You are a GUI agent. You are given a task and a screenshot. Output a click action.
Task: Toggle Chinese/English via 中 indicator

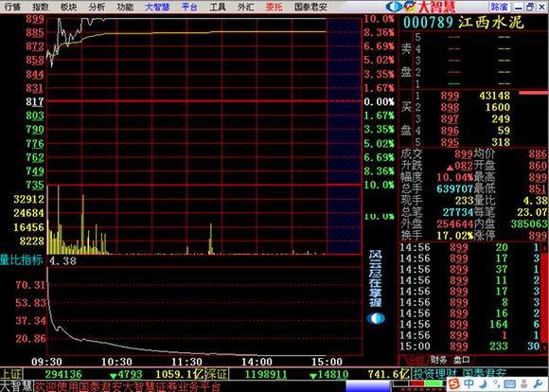[469, 383]
